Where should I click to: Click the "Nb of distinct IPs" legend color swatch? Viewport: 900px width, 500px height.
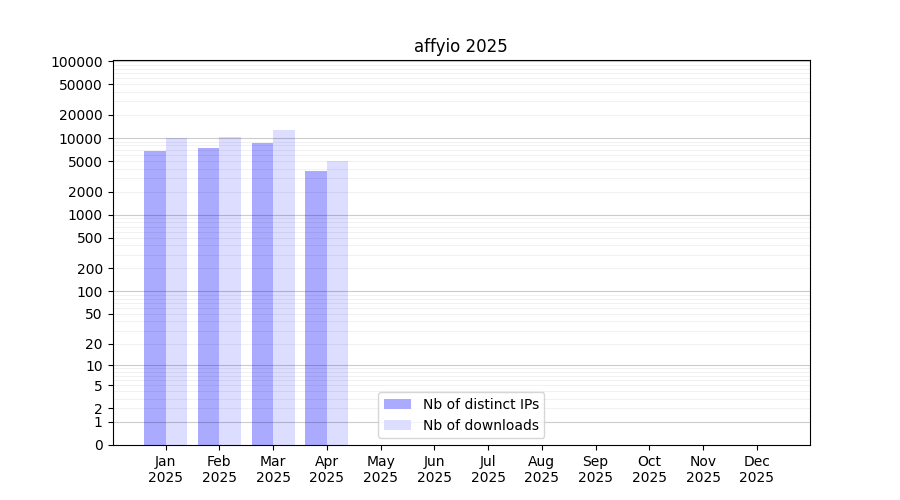click(x=397, y=404)
